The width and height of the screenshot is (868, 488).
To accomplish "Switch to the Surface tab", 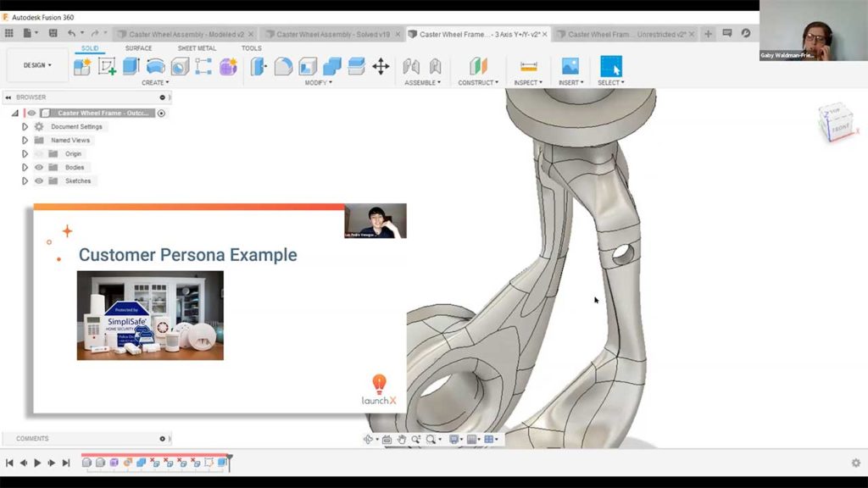I will pyautogui.click(x=137, y=48).
